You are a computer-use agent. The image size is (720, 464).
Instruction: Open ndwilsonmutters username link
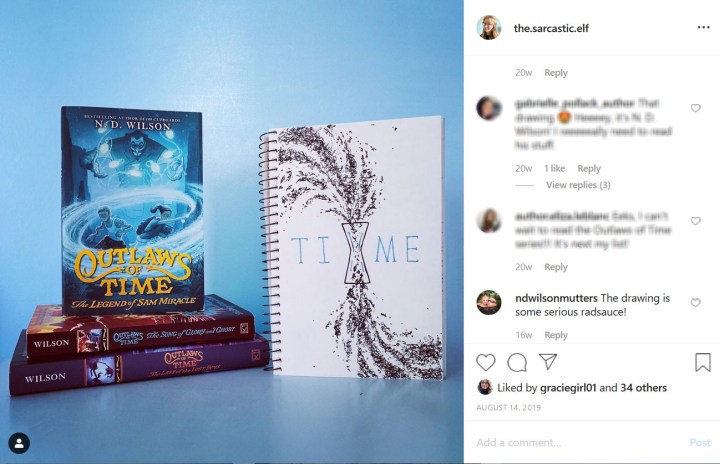[x=556, y=298]
